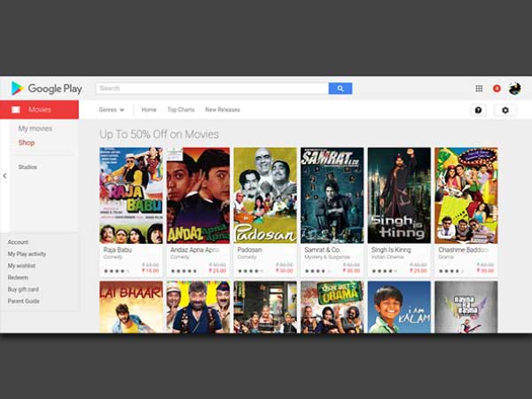The width and height of the screenshot is (532, 399).
Task: Open My wishlist link
Action: [21, 266]
